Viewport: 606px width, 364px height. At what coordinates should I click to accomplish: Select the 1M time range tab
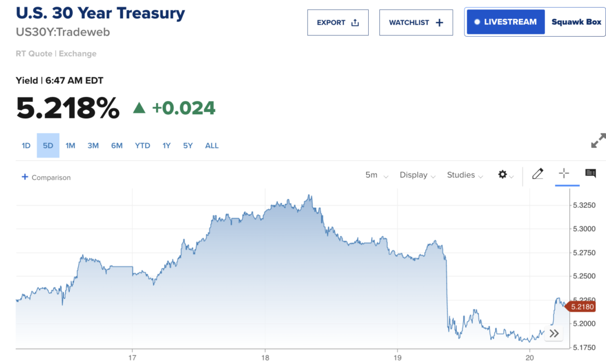tap(70, 146)
